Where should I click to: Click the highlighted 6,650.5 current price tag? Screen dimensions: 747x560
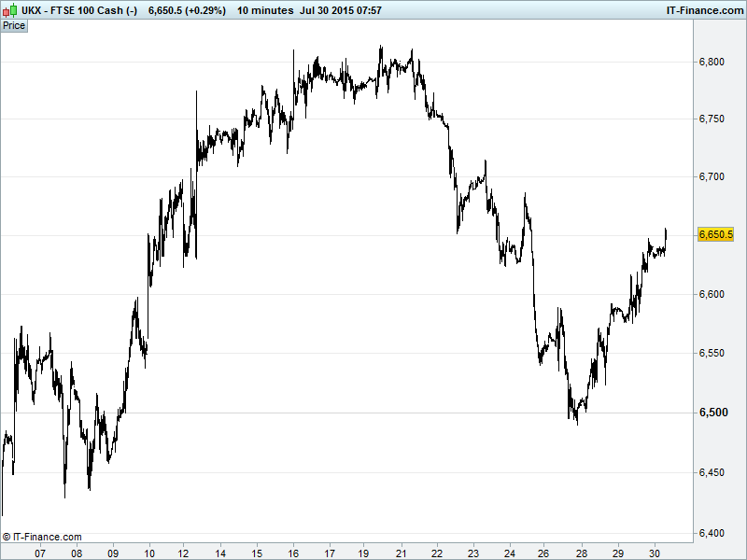point(716,234)
